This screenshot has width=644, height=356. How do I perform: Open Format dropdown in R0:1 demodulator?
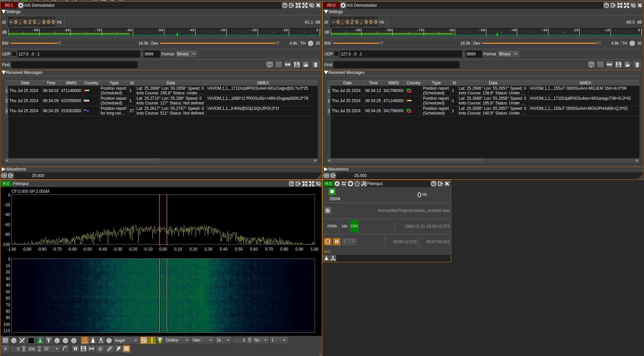pos(186,54)
